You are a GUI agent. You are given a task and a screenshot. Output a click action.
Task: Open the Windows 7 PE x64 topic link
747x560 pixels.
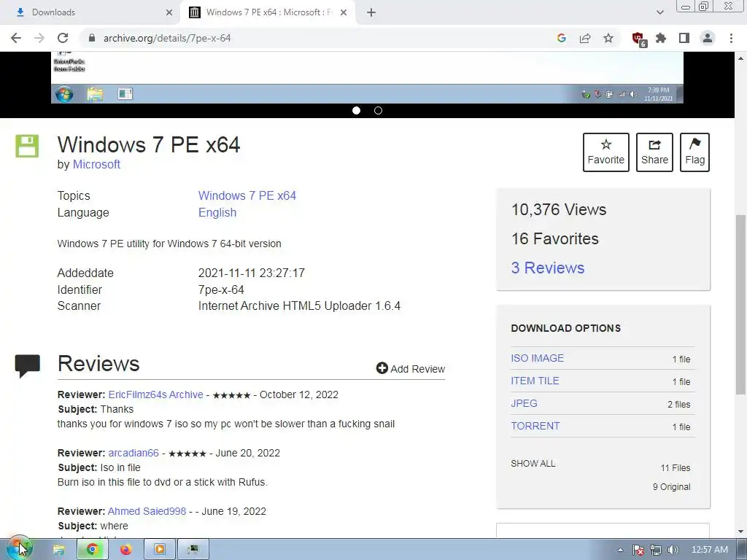click(x=247, y=195)
